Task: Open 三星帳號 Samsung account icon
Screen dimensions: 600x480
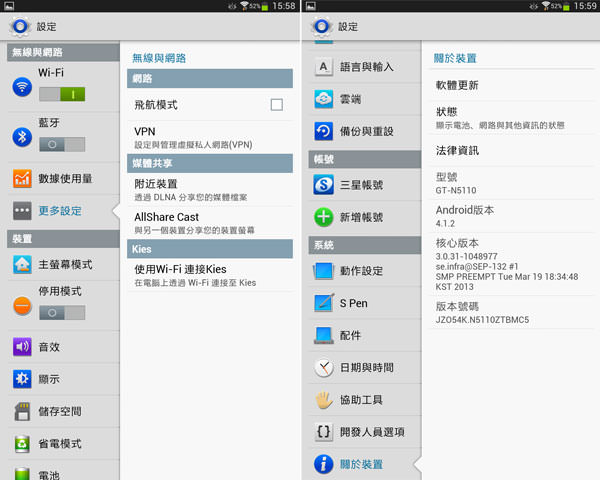Action: click(x=323, y=184)
